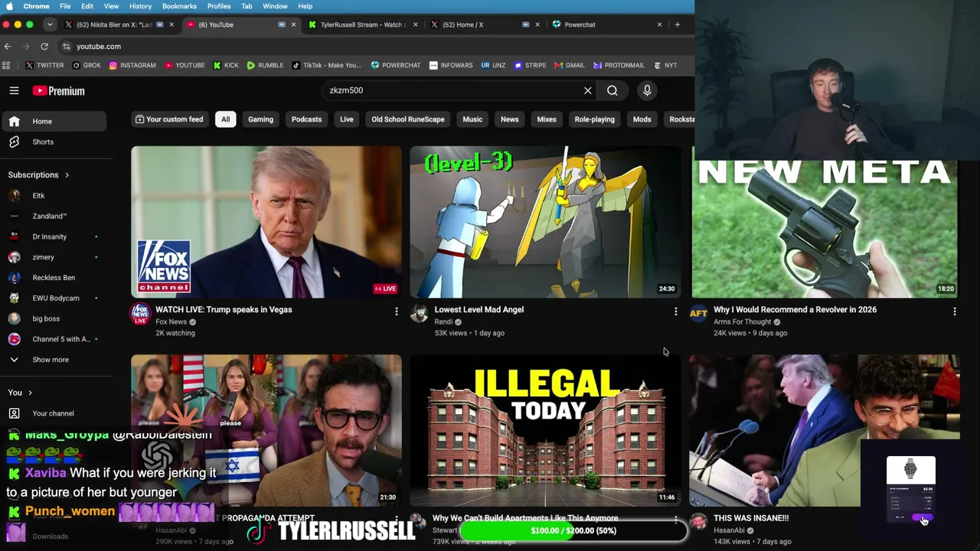The height and width of the screenshot is (551, 980).
Task: Open options menu for the Apartments video
Action: click(x=675, y=520)
